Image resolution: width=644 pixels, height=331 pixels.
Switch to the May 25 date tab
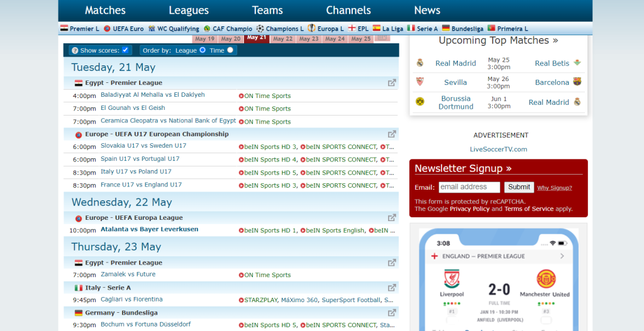(x=361, y=39)
